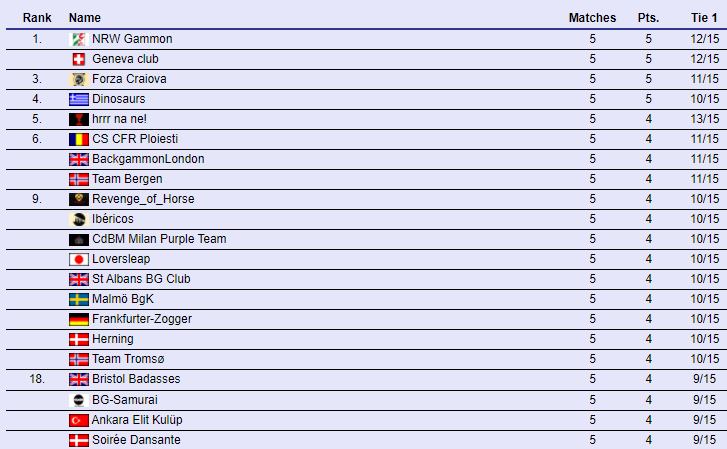Viewport: 727px width, 449px height.
Task: Click the NRW Gammon team logo icon
Action: coord(79,39)
